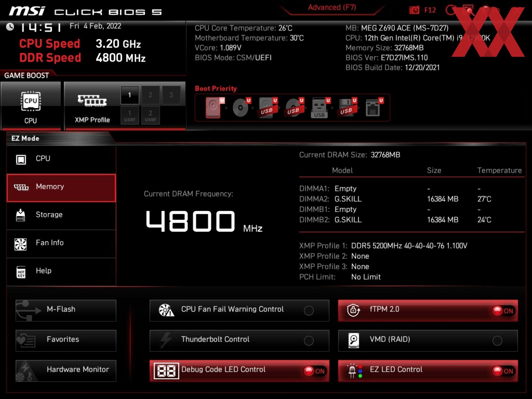Switch to Advanced (F7) mode
This screenshot has height=399, width=532.
tap(332, 7)
